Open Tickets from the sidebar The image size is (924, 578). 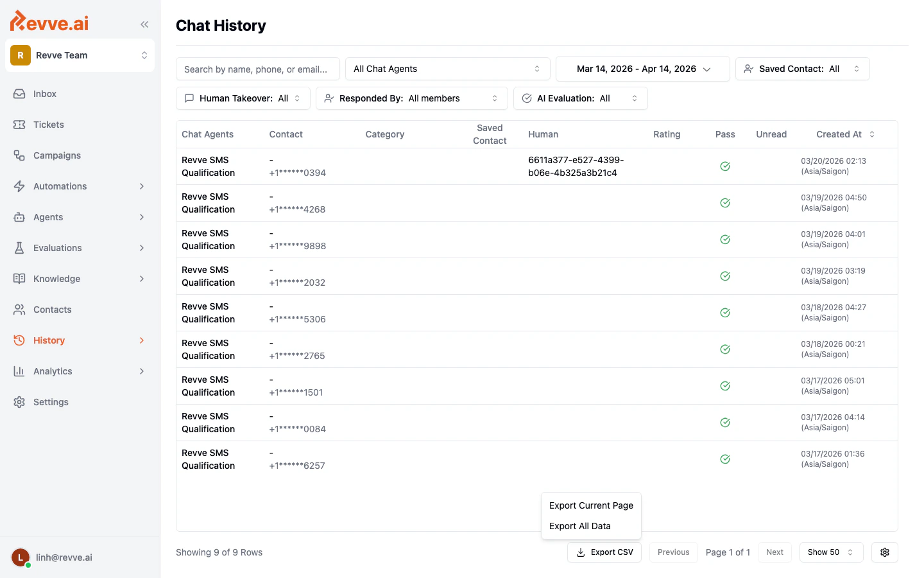pos(80,125)
